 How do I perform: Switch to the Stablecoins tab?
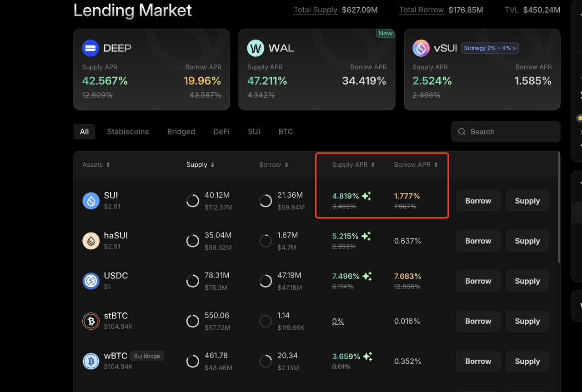[x=128, y=132]
